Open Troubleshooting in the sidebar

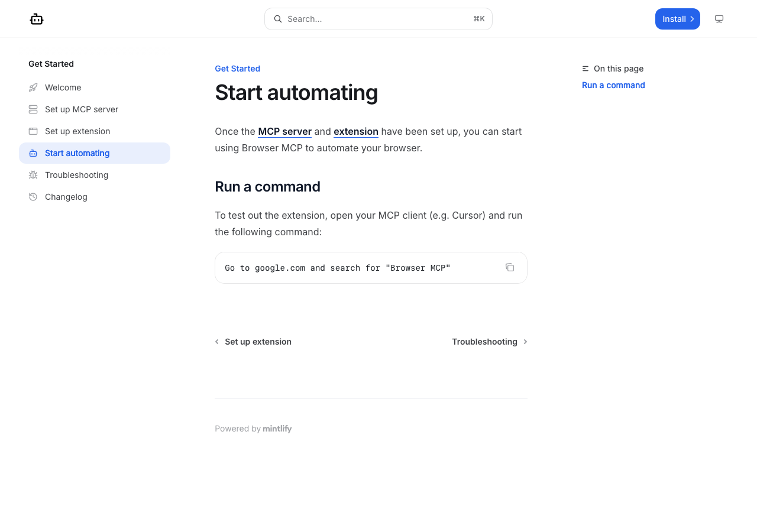[x=95, y=175]
